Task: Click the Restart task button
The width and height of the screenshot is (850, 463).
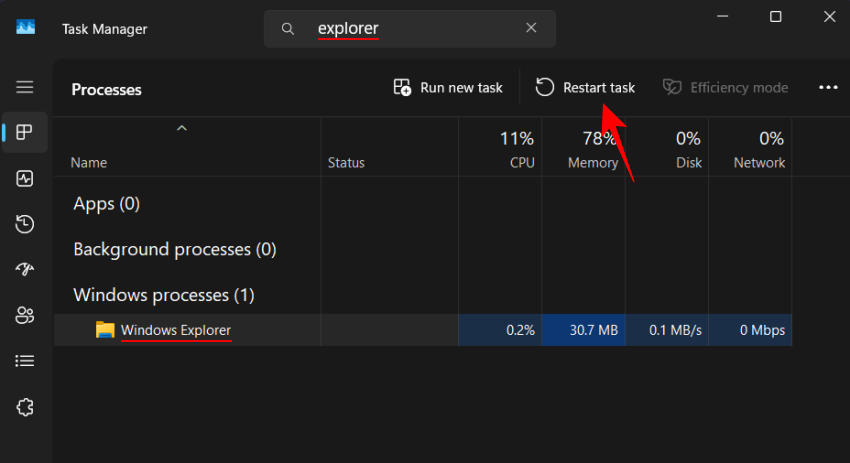Action: (x=586, y=88)
